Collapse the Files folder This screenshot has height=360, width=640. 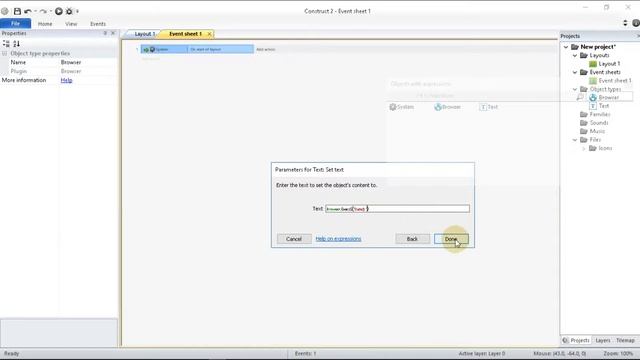click(575, 140)
